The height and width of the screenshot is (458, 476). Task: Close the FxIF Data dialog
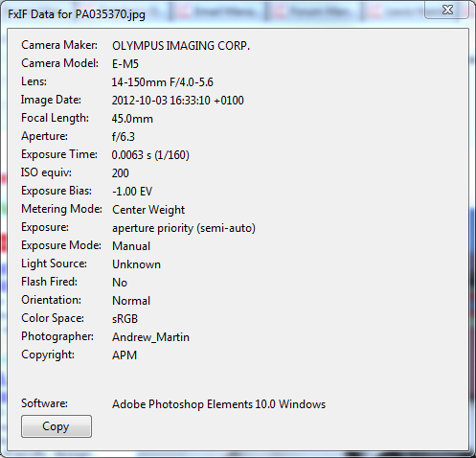click(x=446, y=10)
